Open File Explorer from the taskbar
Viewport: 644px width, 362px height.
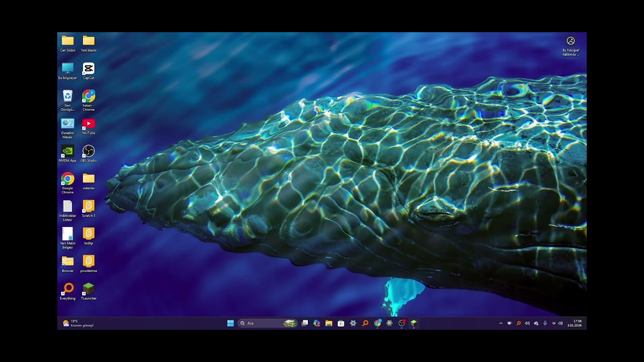(x=329, y=323)
